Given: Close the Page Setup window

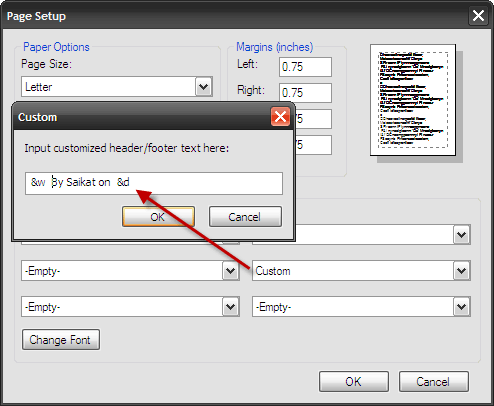Looking at the screenshot, I should pos(478,16).
